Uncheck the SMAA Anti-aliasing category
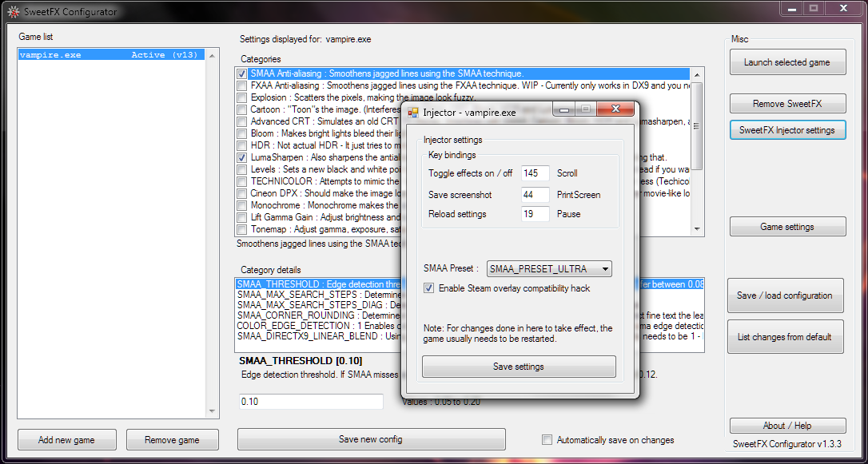This screenshot has height=464, width=868. point(242,74)
